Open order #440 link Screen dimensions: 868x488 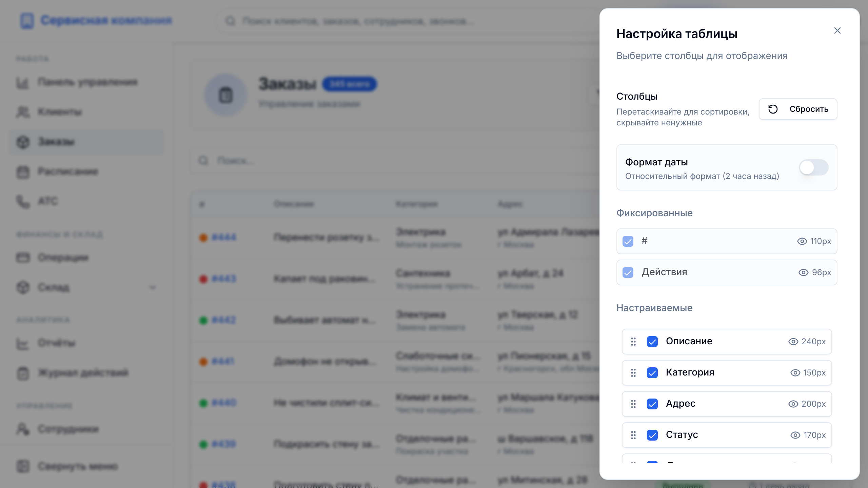click(x=224, y=403)
